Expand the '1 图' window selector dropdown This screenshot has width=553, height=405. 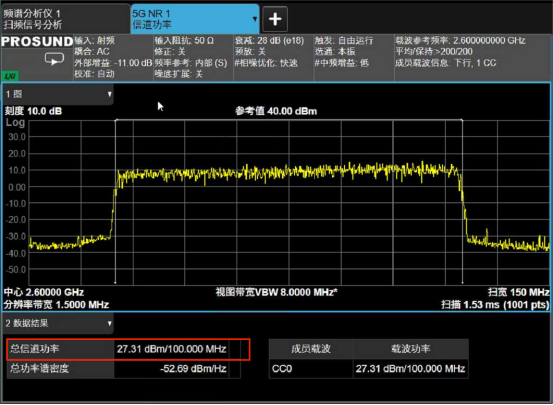(x=109, y=94)
